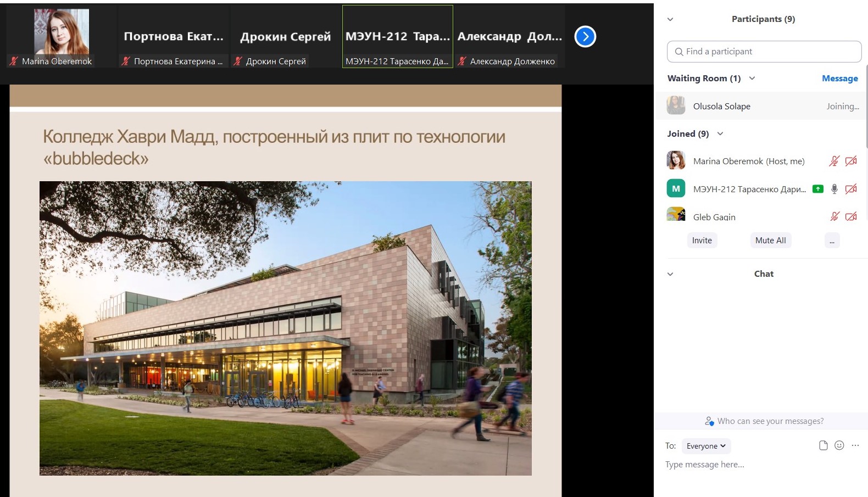Show next video thumbnails with arrow button
The height and width of the screenshot is (497, 868).
click(x=585, y=37)
